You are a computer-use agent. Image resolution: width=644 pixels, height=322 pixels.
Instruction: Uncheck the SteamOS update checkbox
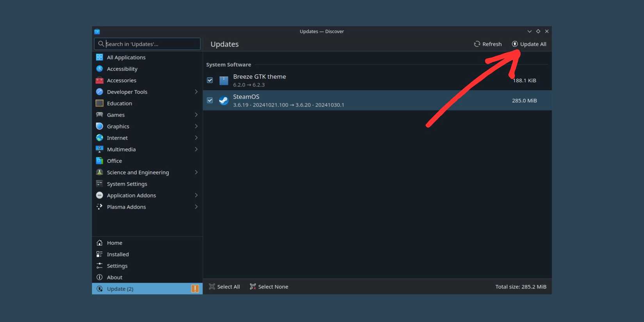(x=210, y=101)
